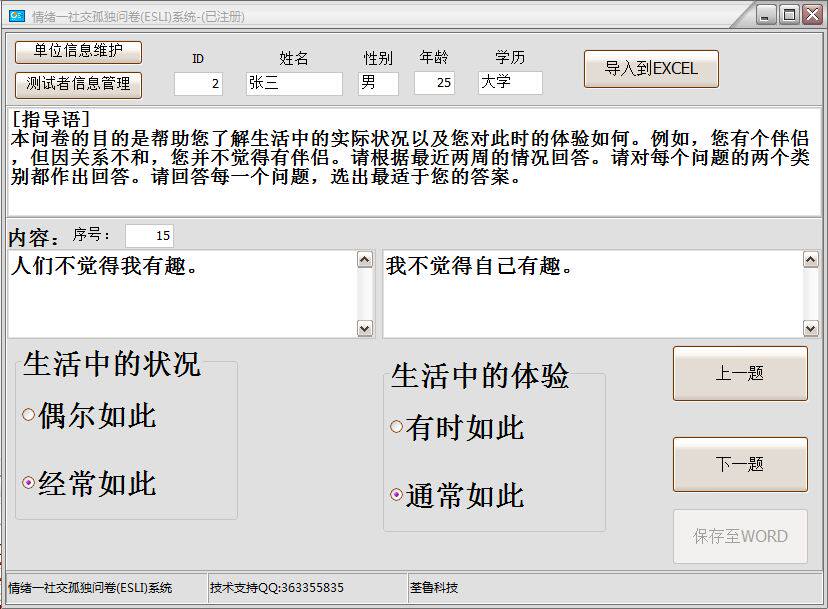Close the ESLI window
The width and height of the screenshot is (828, 609).
coord(813,15)
